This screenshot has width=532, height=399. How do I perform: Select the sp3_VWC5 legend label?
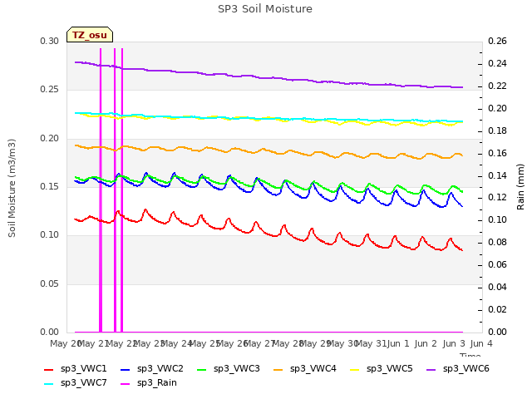(x=390, y=369)
